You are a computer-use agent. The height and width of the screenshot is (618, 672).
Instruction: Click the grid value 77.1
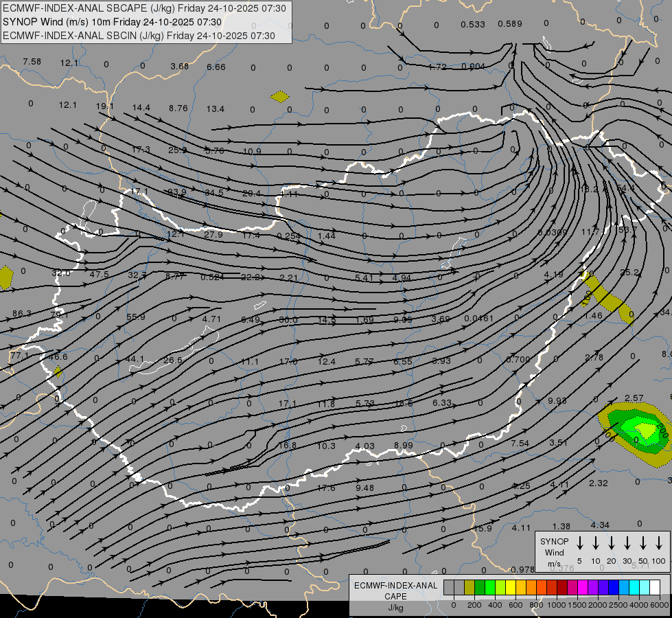(x=20, y=356)
